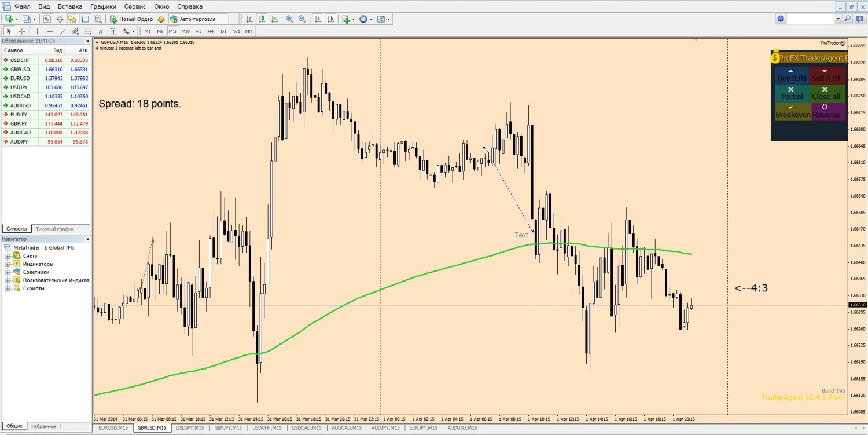
Task: Open the Тиковый график tab
Action: point(55,229)
